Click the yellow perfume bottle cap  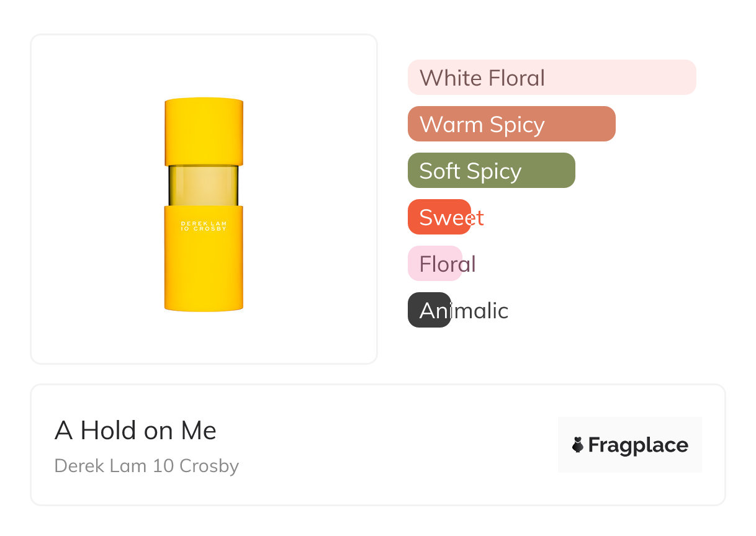coord(204,131)
